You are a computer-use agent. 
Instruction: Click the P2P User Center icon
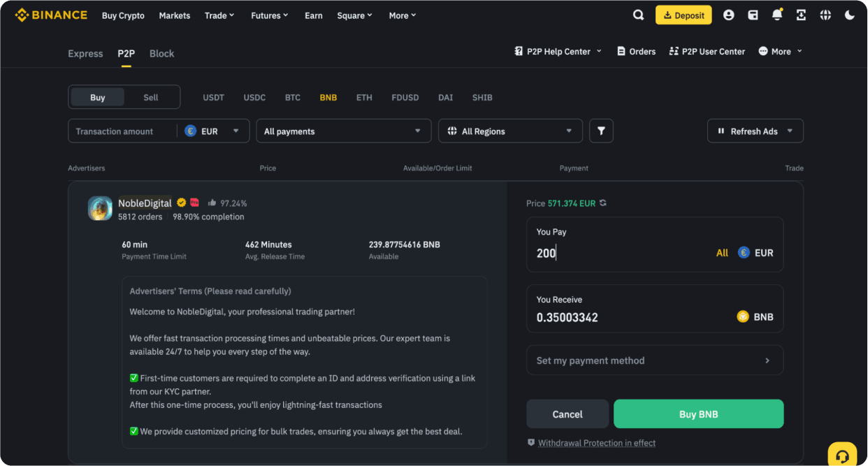pyautogui.click(x=674, y=51)
